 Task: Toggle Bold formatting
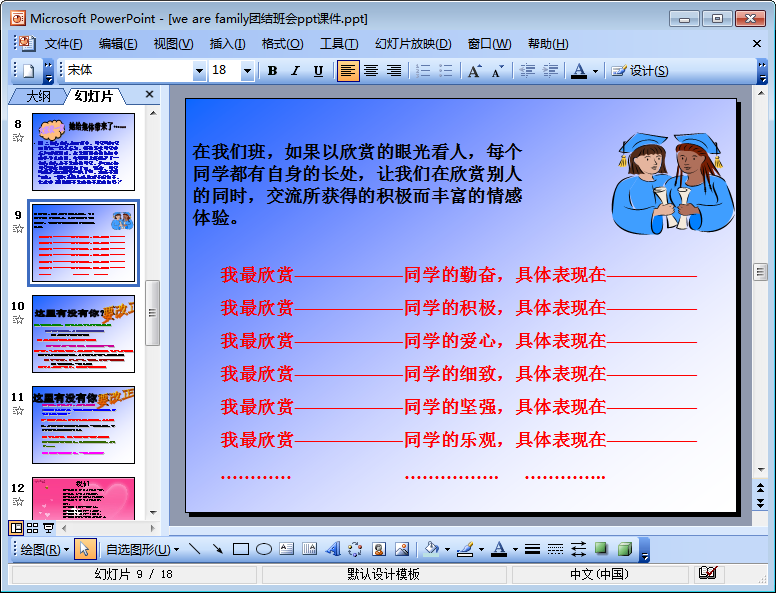272,71
